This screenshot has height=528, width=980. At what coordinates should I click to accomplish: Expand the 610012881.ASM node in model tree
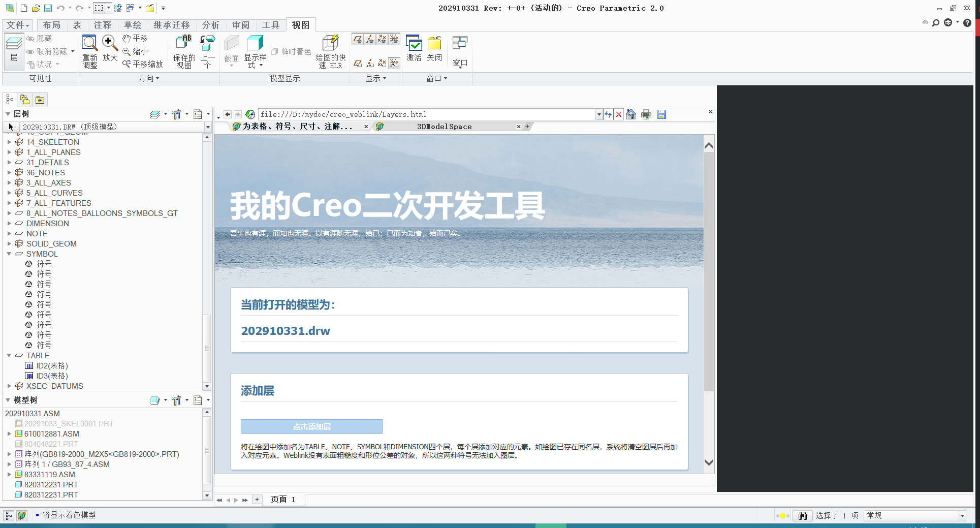pos(9,434)
